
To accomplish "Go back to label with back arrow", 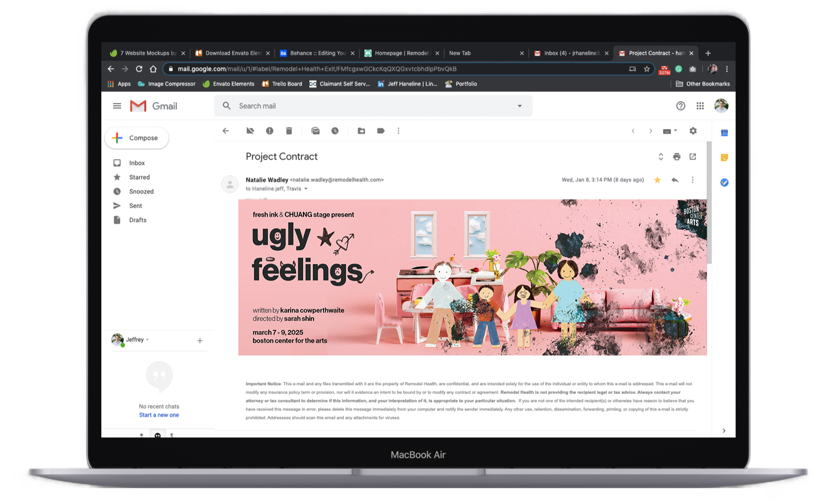I will click(x=226, y=131).
